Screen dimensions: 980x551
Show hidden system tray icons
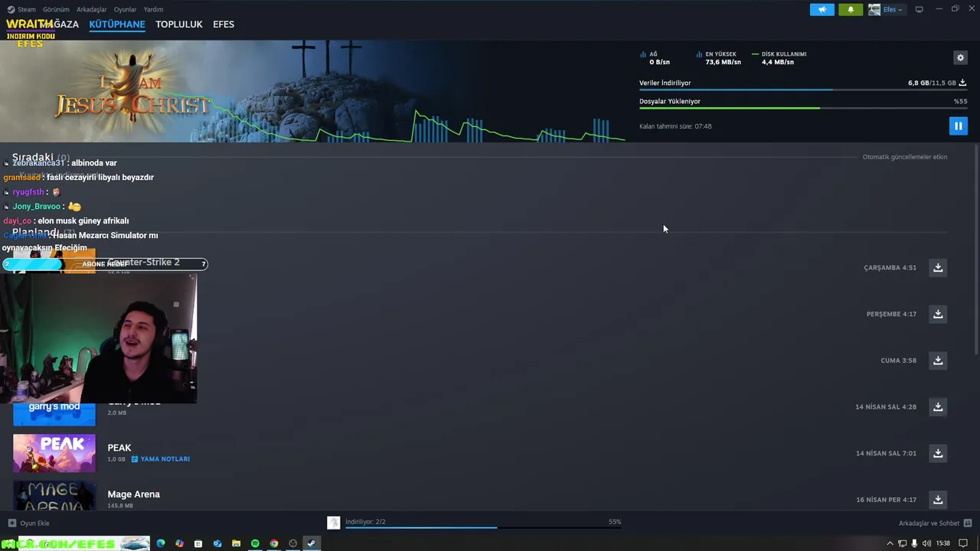tap(890, 543)
